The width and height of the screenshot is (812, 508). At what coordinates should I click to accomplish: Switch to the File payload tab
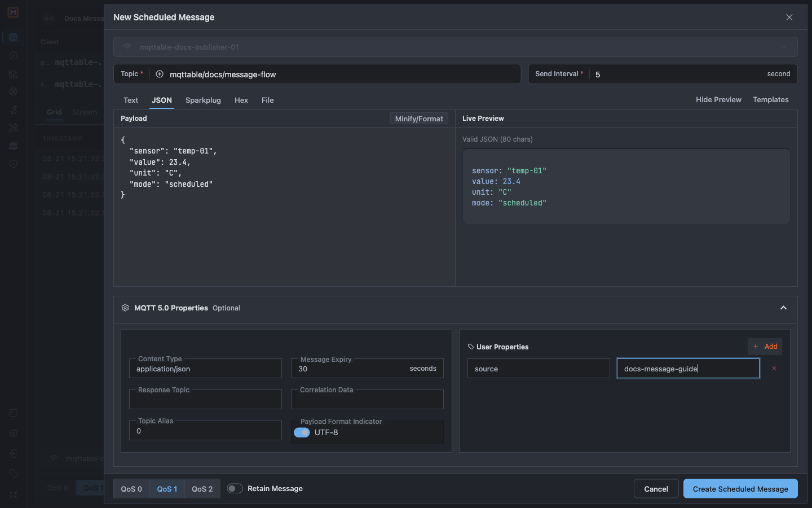pos(268,100)
